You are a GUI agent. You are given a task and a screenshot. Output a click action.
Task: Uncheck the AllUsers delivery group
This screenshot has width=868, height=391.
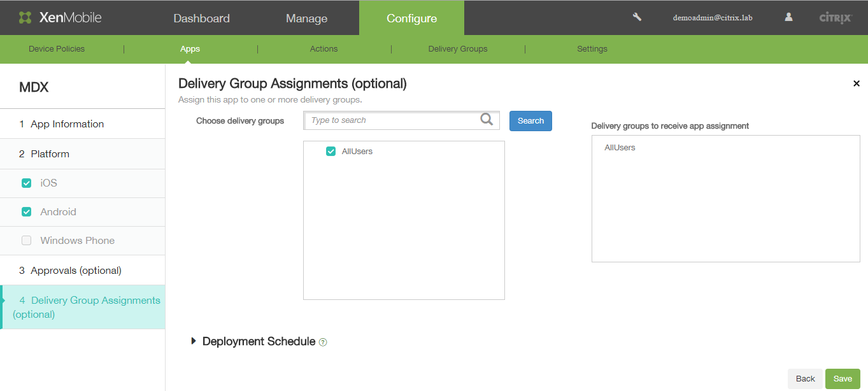(331, 152)
